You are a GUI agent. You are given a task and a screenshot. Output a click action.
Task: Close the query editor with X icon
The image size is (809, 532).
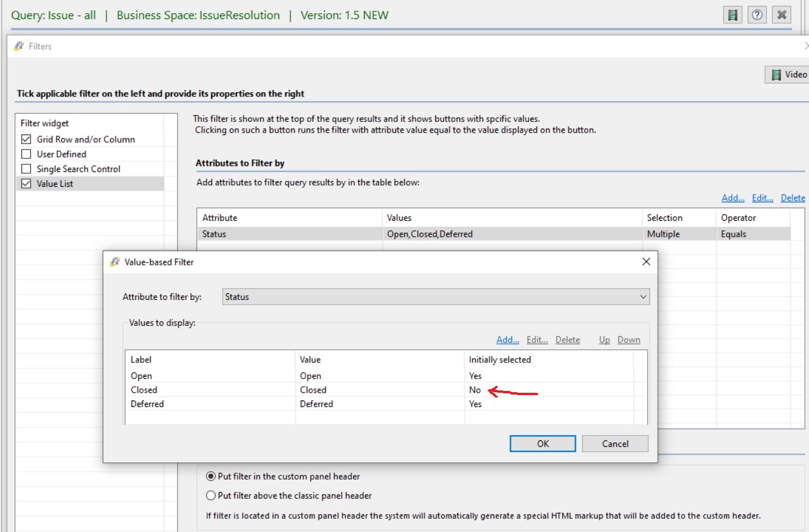click(782, 15)
